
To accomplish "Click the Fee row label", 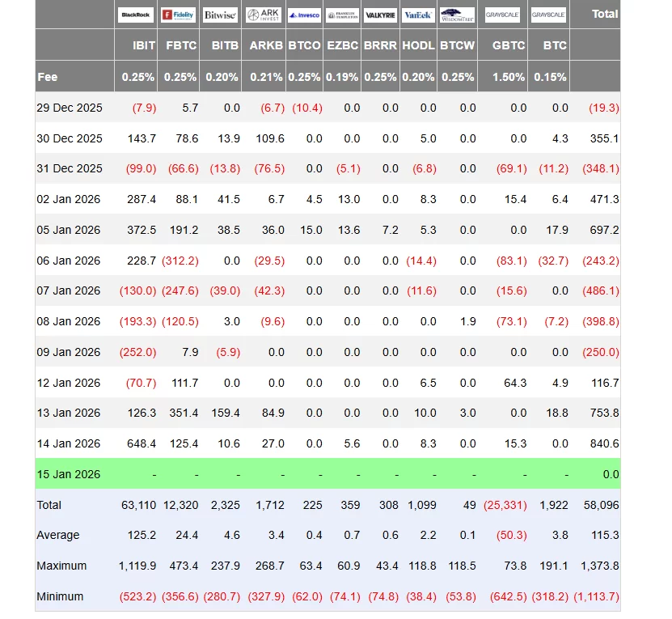I will pyautogui.click(x=48, y=77).
